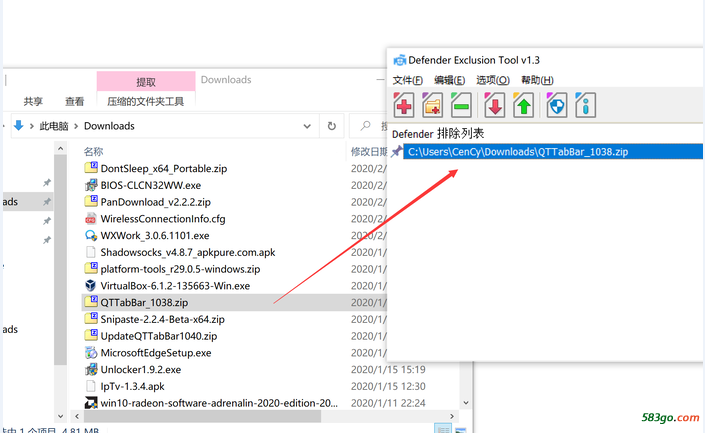Click the Unlocker1.9.2.exe file icon

tap(91, 369)
